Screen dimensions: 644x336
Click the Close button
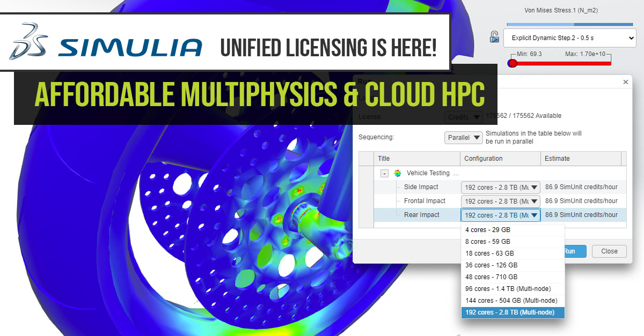pyautogui.click(x=609, y=251)
